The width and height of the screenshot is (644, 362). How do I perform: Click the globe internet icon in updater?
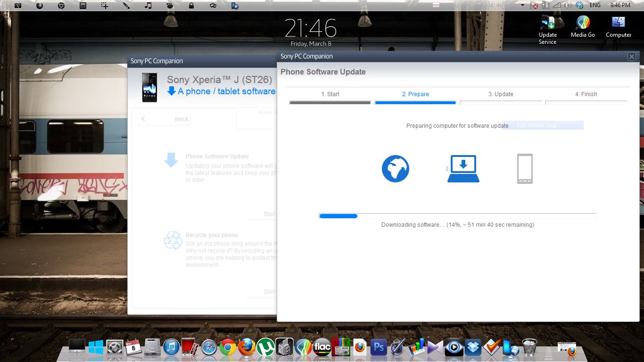[x=395, y=169]
